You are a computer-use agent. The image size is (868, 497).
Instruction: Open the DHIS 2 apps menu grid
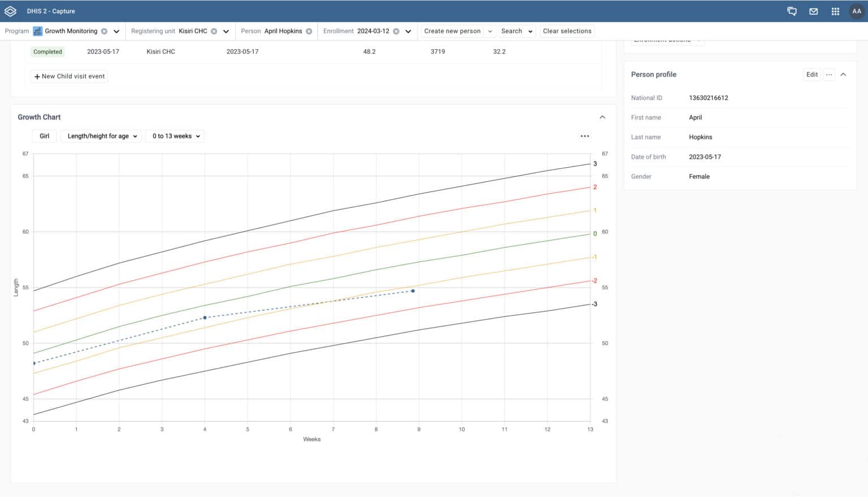[835, 11]
